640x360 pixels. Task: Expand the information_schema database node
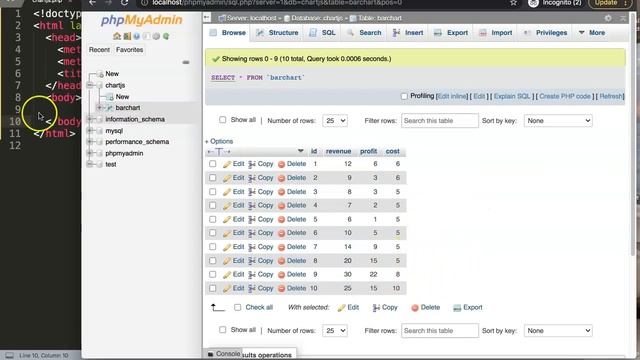pyautogui.click(x=90, y=119)
